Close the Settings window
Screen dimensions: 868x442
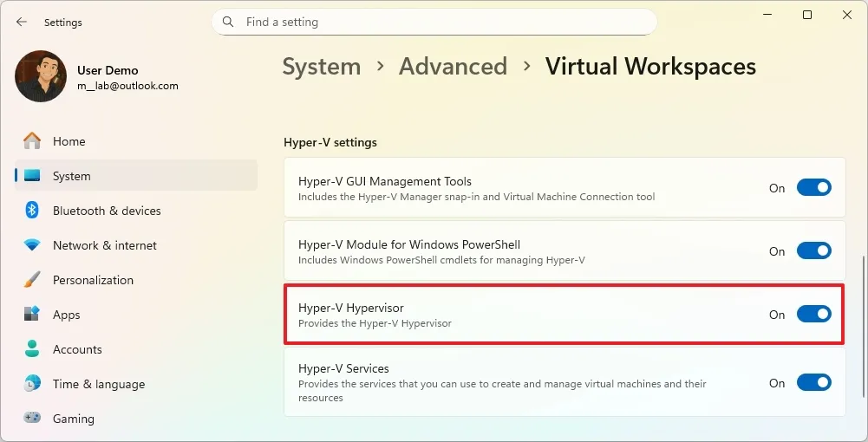[x=847, y=15]
